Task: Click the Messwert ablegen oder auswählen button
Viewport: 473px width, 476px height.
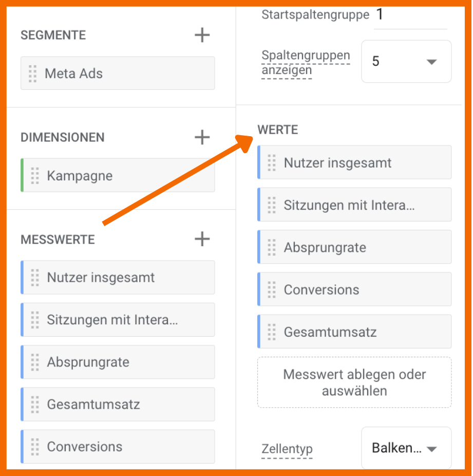Action: [x=354, y=382]
